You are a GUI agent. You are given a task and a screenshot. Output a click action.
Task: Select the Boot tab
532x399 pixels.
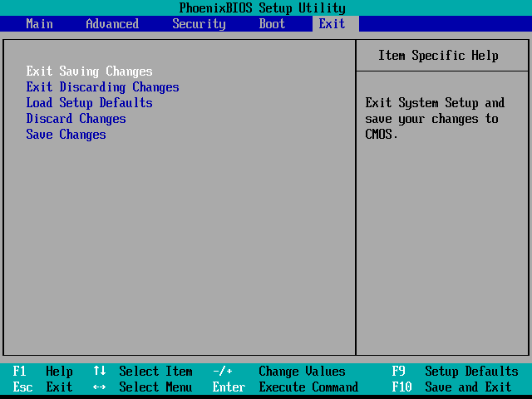coord(272,23)
